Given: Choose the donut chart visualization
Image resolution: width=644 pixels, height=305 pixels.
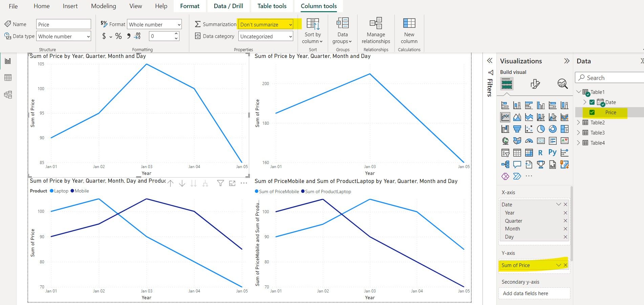Looking at the screenshot, I should (553, 129).
